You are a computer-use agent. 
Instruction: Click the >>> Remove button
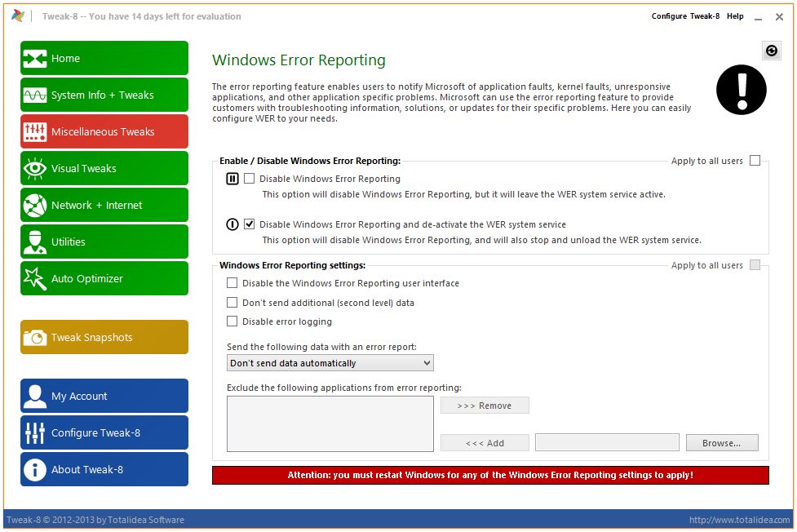(485, 406)
